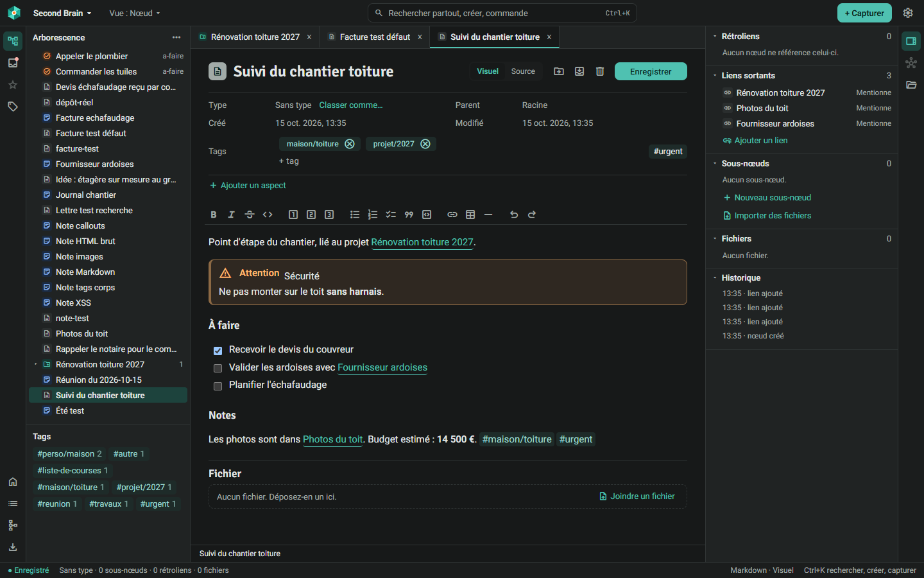Insert a numbered list
The image size is (924, 578).
[373, 215]
